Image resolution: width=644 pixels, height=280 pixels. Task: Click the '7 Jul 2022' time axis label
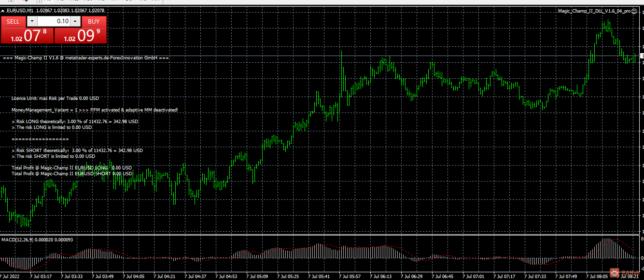[10, 277]
